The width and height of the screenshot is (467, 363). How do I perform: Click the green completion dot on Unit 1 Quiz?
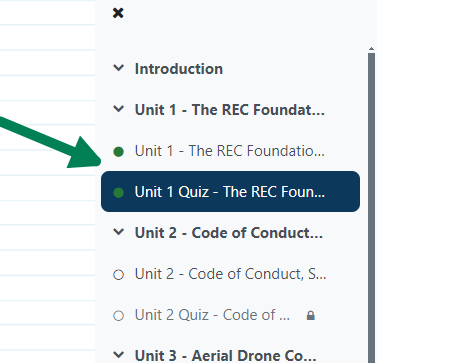click(x=118, y=193)
